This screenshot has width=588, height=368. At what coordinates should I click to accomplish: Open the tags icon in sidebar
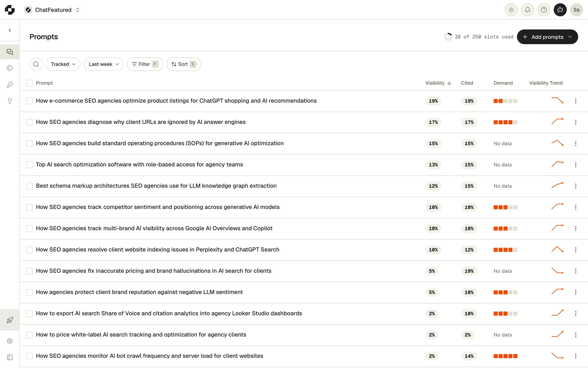point(10,68)
